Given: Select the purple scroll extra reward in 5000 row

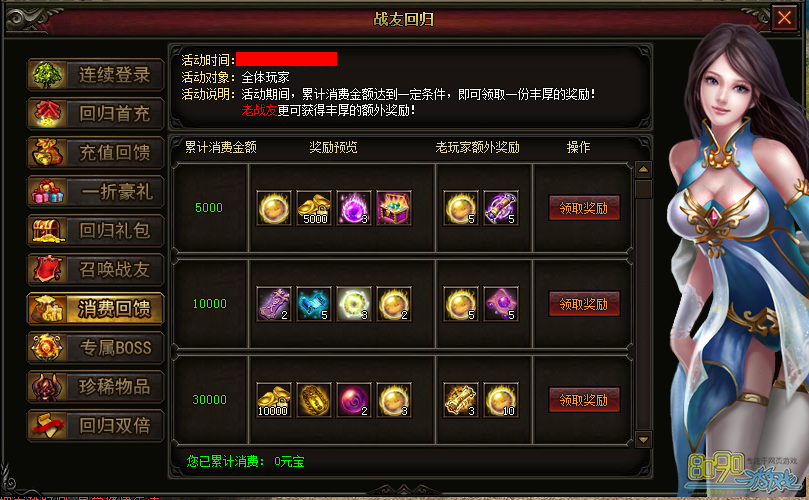Looking at the screenshot, I should point(500,208).
